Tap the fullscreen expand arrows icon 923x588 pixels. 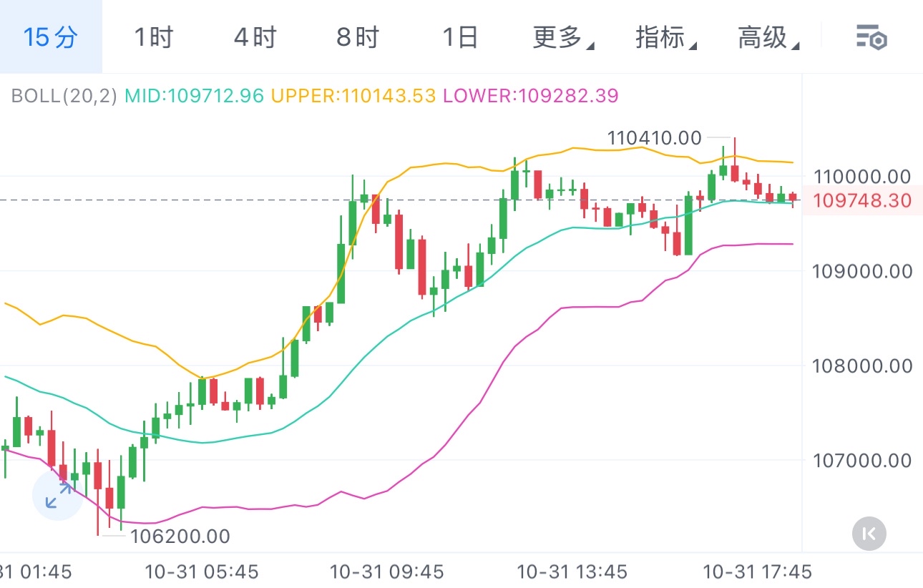(x=58, y=495)
